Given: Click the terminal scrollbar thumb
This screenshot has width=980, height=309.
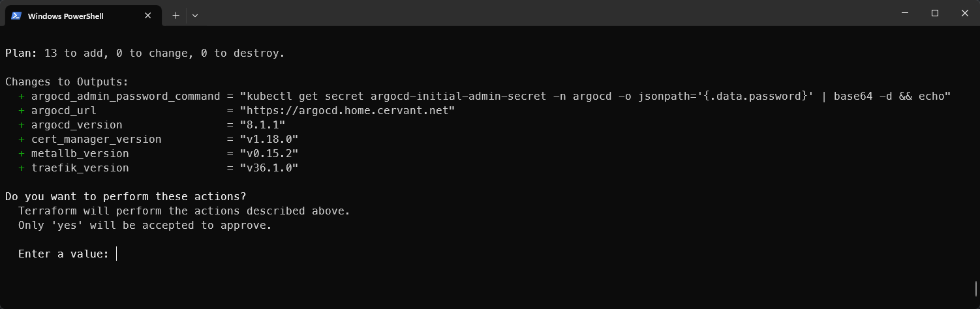Looking at the screenshot, I should tap(976, 288).
